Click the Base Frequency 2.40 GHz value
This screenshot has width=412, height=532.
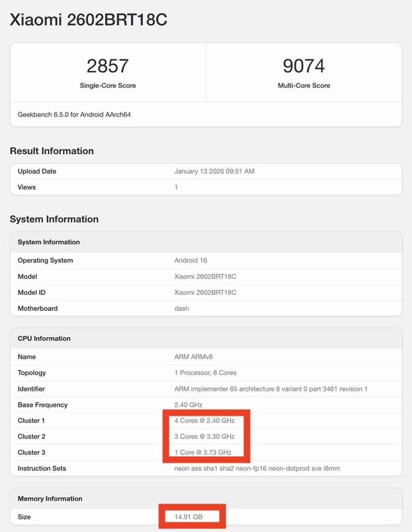click(189, 405)
